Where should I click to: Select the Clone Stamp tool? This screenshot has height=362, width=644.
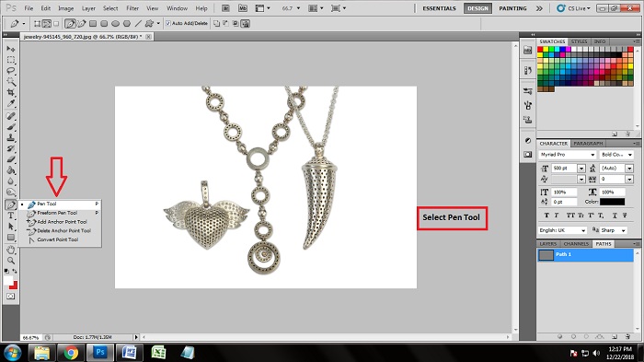point(11,138)
